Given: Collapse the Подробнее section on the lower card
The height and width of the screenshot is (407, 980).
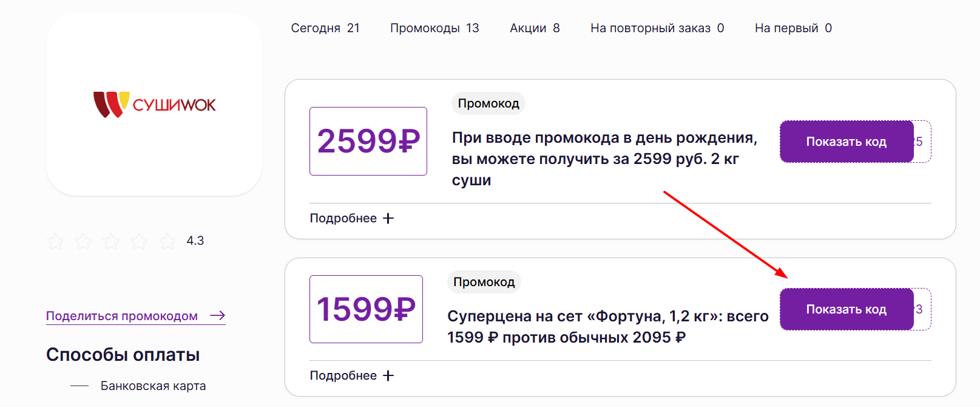Looking at the screenshot, I should pyautogui.click(x=346, y=375).
